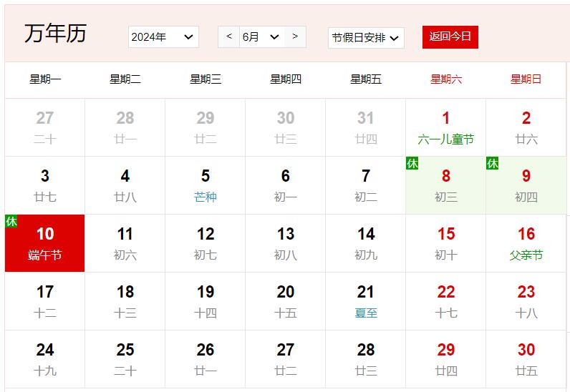Pick June 5 芒种 date
Viewport: 570px width, 392px height.
206,185
